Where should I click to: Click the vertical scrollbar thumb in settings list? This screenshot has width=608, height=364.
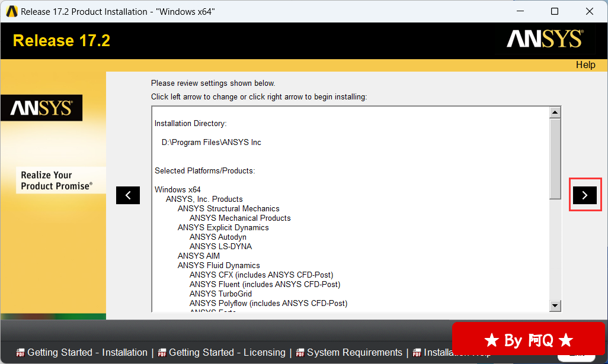(x=555, y=159)
